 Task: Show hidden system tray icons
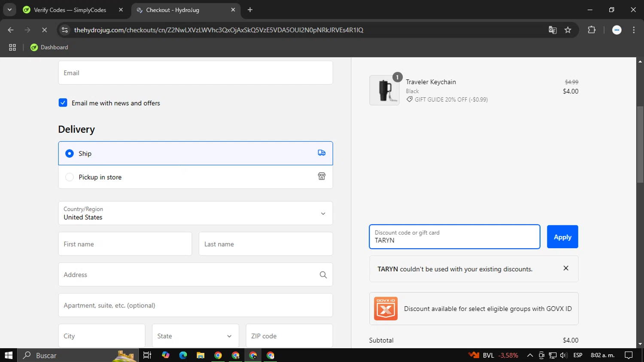(x=530, y=355)
